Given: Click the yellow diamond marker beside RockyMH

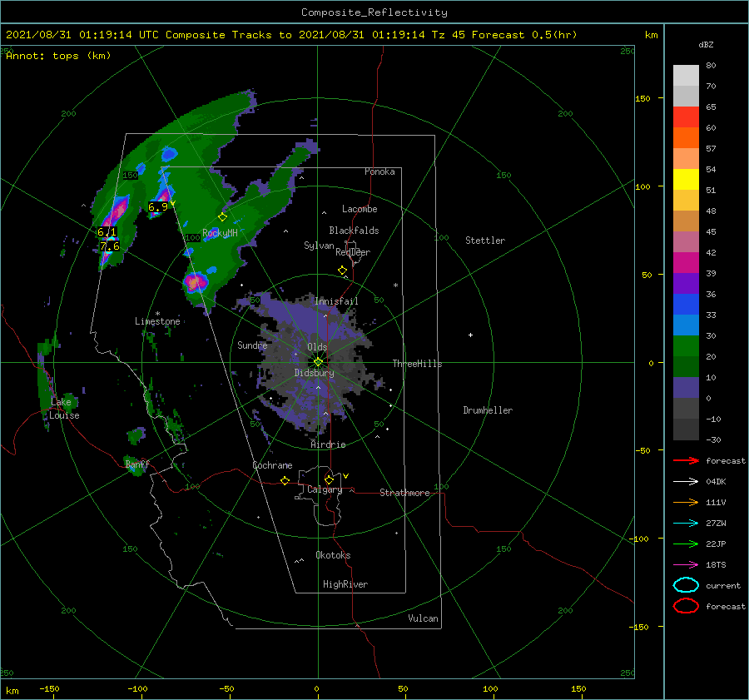Looking at the screenshot, I should (x=222, y=217).
